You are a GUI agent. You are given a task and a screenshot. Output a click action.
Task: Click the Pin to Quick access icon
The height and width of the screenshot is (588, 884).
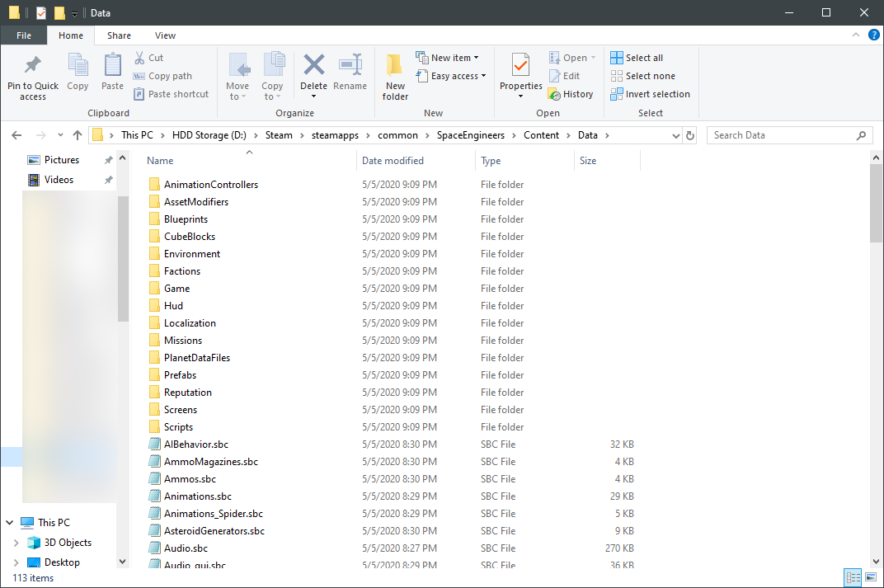[33, 66]
